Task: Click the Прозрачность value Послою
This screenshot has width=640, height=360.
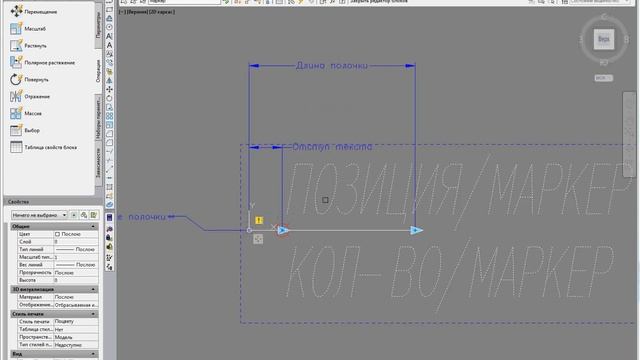Action: pos(76,272)
